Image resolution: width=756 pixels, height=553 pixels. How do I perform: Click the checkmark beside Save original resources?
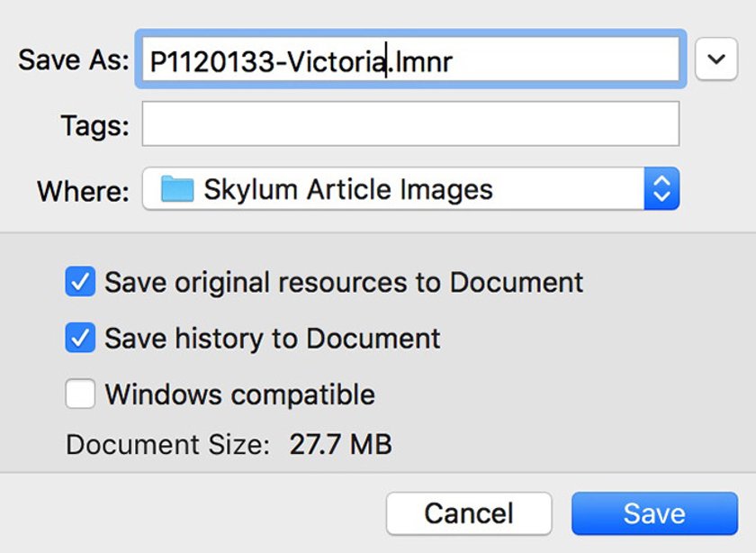[80, 281]
